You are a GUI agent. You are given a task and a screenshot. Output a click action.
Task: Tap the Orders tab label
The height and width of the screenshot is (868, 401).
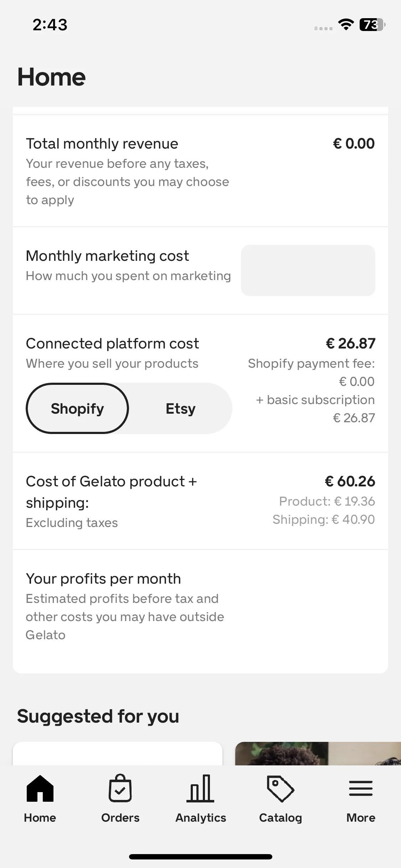[x=120, y=817]
